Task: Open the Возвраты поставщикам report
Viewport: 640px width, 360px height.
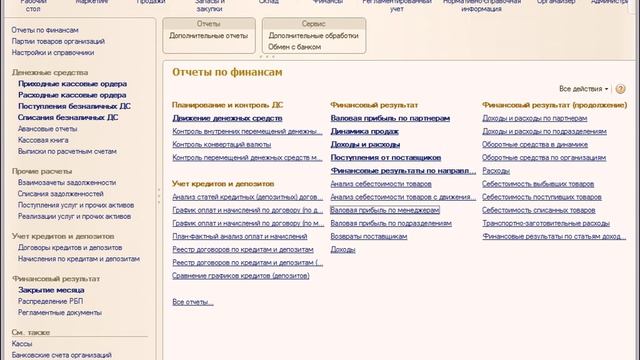Action: 369,236
